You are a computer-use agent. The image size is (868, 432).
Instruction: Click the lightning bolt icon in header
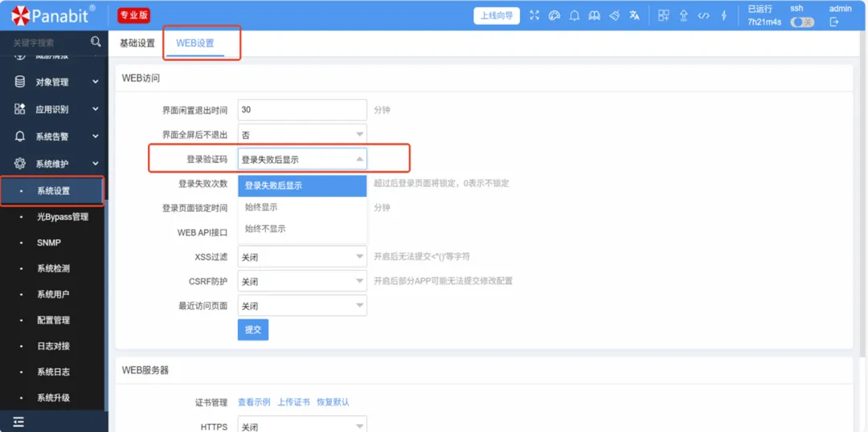coord(724,15)
